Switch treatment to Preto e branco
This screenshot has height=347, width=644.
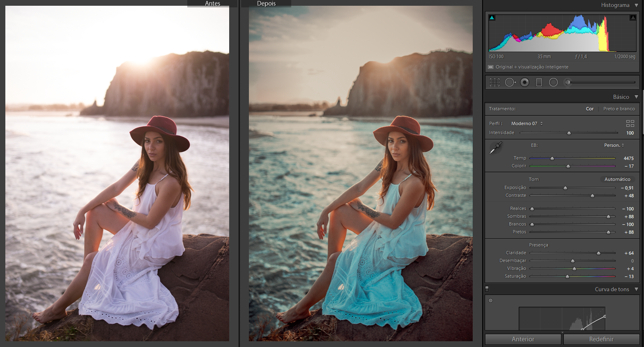[619, 109]
